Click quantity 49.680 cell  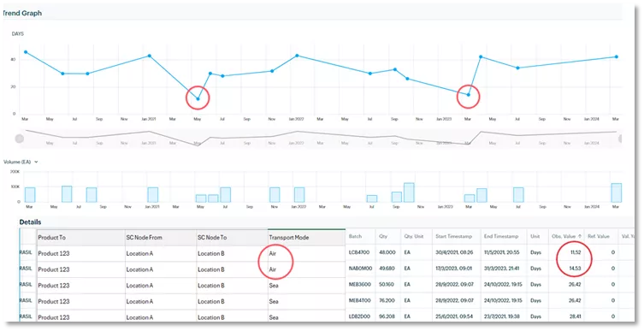[387, 269]
